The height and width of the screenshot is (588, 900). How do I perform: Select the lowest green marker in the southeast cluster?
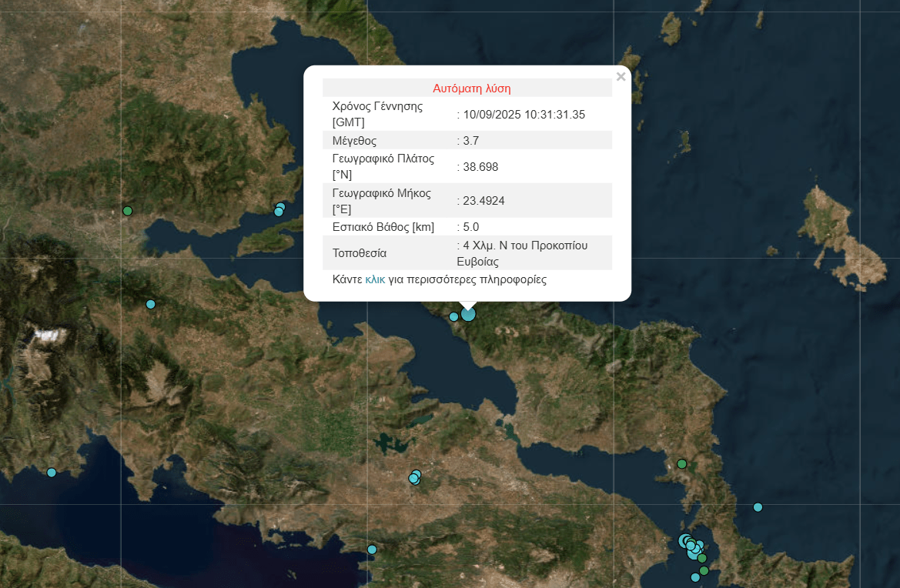coord(704,570)
